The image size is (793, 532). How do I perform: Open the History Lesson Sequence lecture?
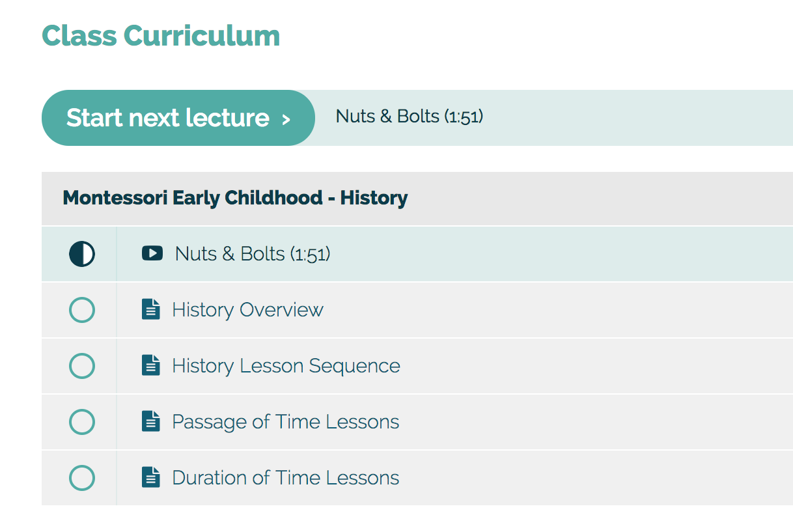tap(286, 366)
